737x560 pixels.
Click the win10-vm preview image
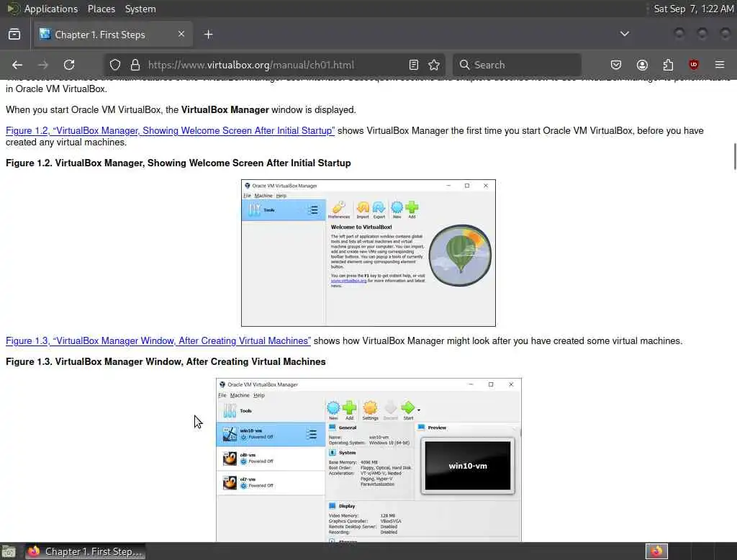tap(468, 466)
